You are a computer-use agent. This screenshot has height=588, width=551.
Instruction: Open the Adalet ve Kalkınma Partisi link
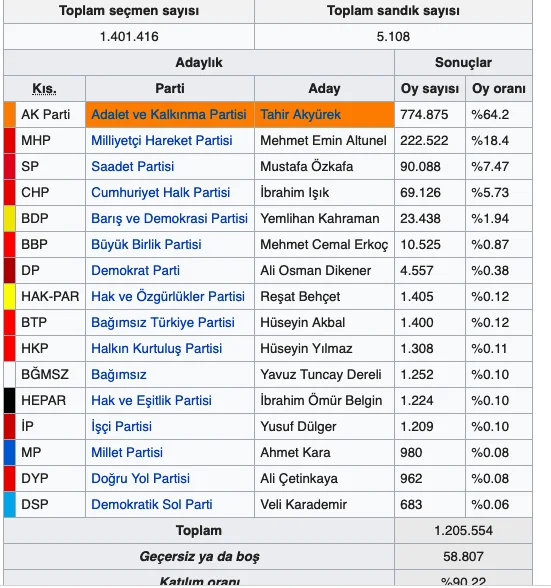(x=169, y=114)
